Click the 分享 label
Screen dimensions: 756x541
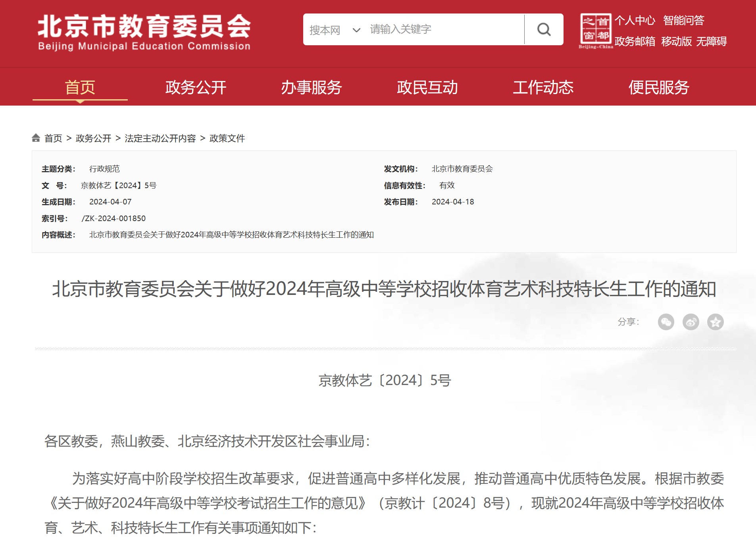click(628, 322)
